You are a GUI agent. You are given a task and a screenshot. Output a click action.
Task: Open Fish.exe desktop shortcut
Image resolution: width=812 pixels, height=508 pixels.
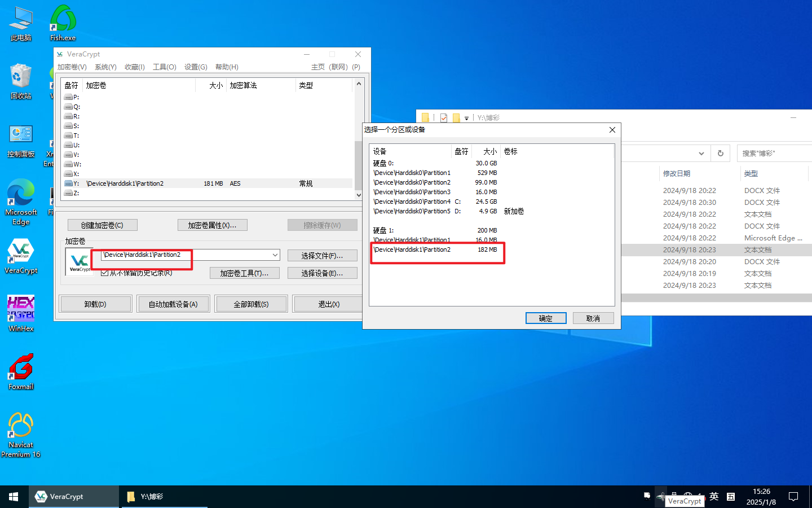pos(63,24)
